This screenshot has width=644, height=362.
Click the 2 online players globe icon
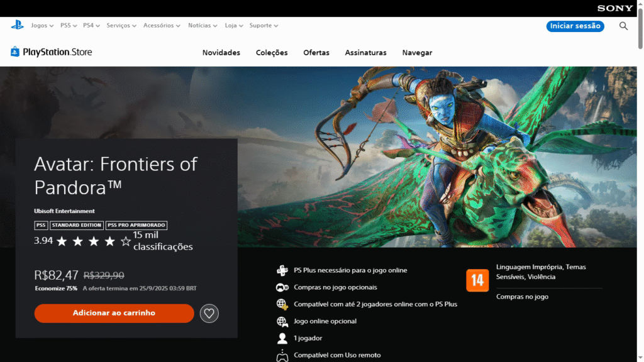tap(282, 304)
